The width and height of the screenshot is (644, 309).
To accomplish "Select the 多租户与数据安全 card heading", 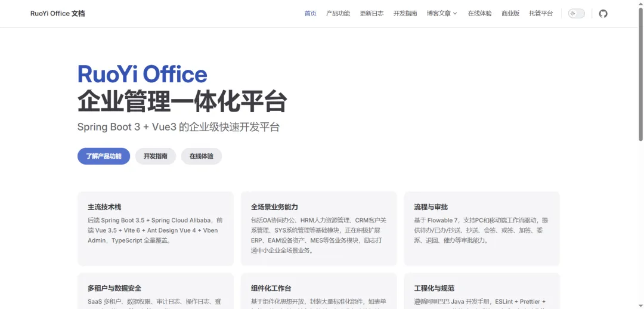I will pyautogui.click(x=114, y=289).
